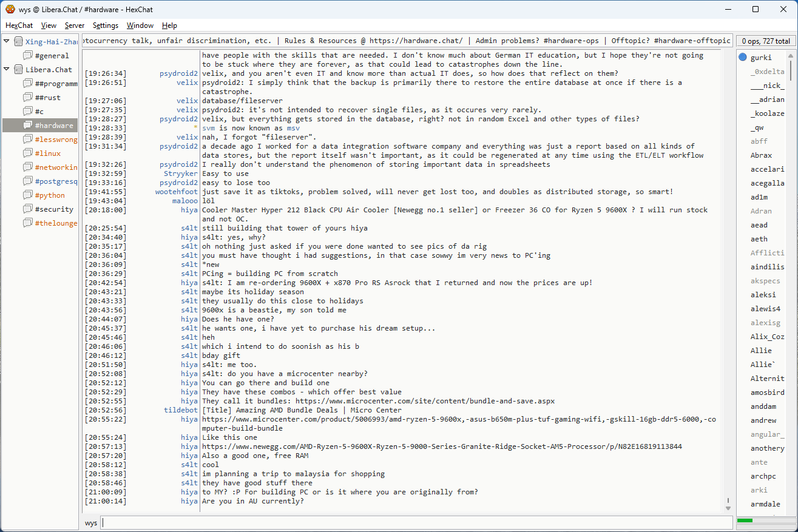Click the message input box

pyautogui.click(x=416, y=522)
